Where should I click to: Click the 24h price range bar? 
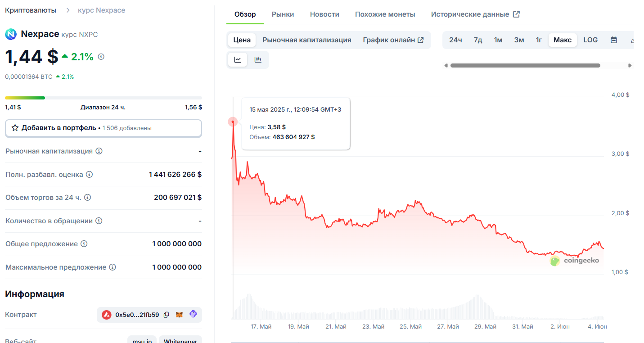[x=104, y=98]
